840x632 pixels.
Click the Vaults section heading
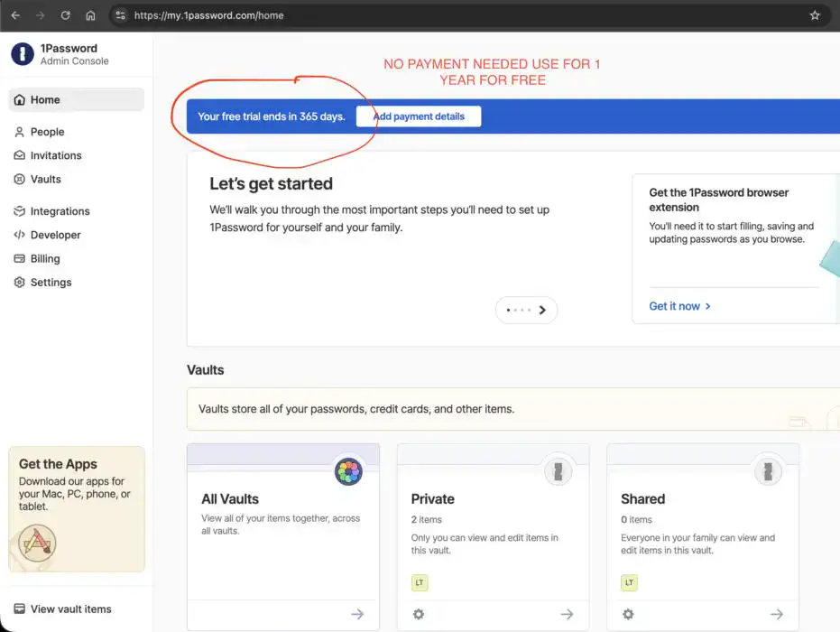pos(205,370)
